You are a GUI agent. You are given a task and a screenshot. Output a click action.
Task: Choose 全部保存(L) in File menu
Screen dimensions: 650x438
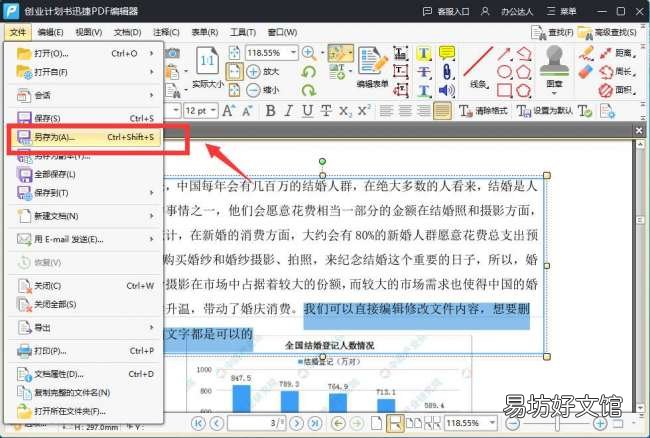pos(84,174)
